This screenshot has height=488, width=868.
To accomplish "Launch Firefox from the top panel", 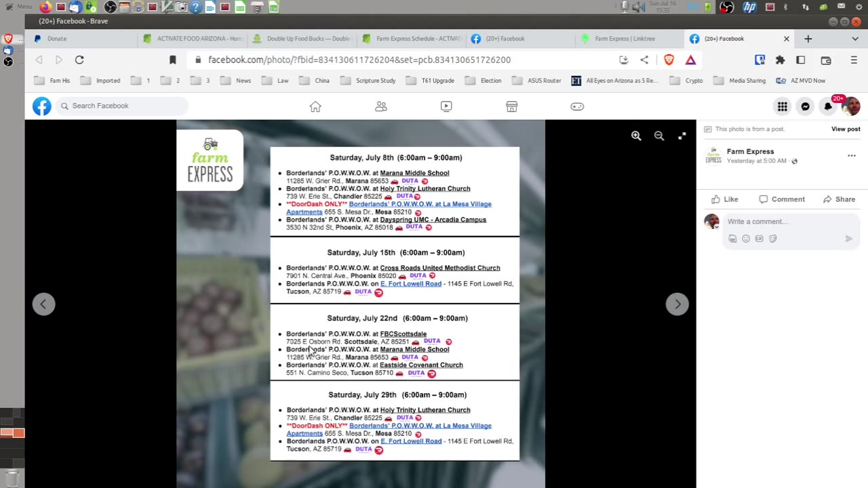I will (45, 7).
